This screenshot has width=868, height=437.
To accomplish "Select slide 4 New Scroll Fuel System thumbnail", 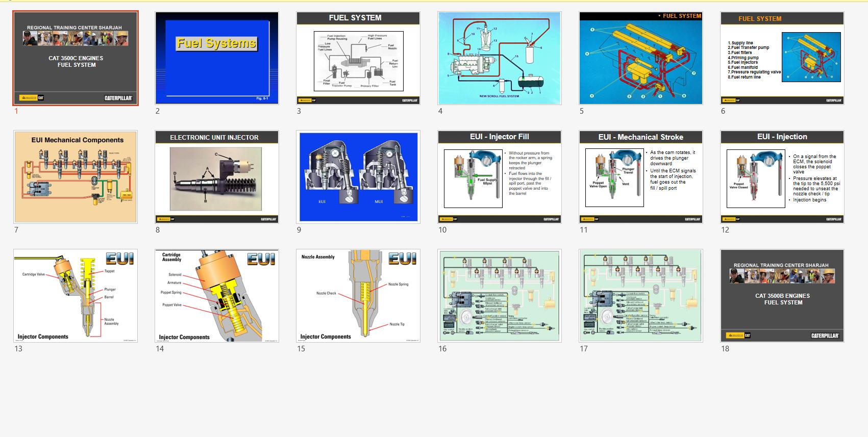I will click(x=500, y=58).
